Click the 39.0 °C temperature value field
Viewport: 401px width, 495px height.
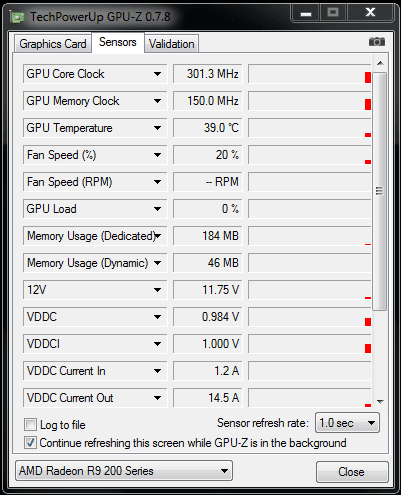coord(207,128)
